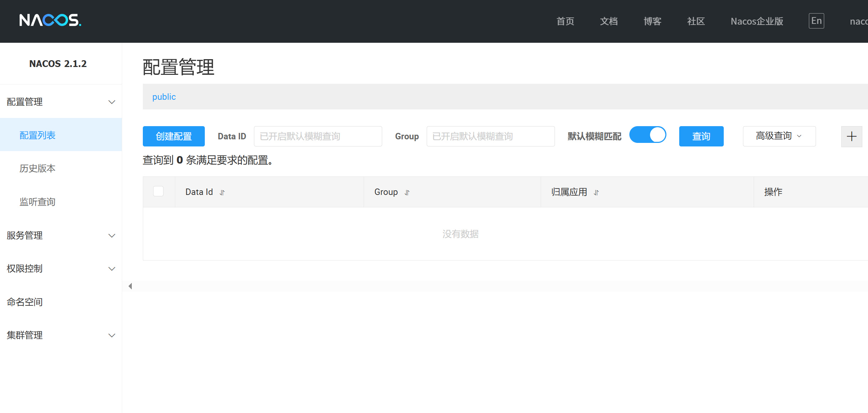Toggle the 默认模糊匹配 switch off
868x413 pixels.
point(648,135)
